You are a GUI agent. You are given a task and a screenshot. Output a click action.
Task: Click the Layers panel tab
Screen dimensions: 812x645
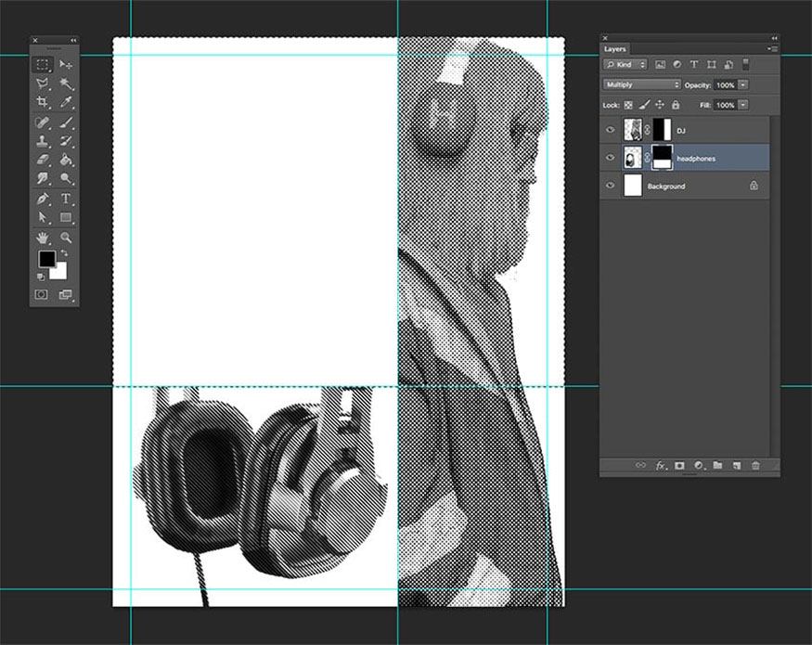pyautogui.click(x=615, y=48)
